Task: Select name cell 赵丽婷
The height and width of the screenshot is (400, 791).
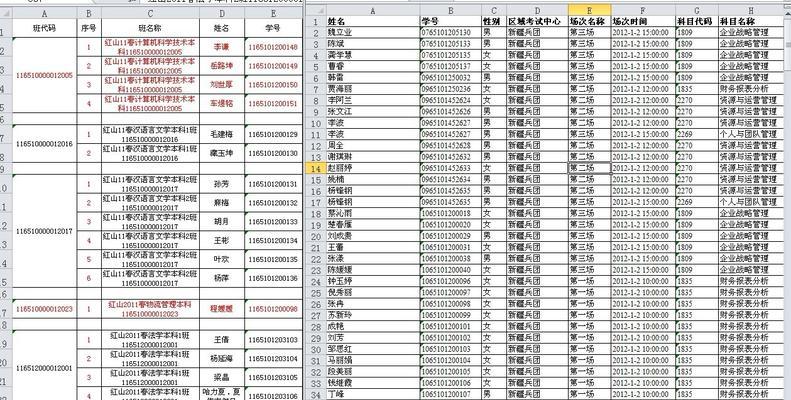Action: tap(373, 168)
